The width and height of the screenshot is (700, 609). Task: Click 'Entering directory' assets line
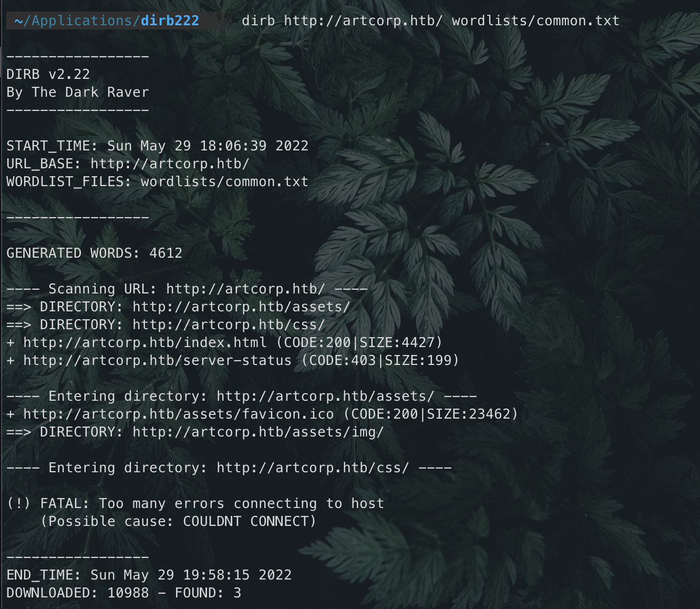tap(241, 396)
